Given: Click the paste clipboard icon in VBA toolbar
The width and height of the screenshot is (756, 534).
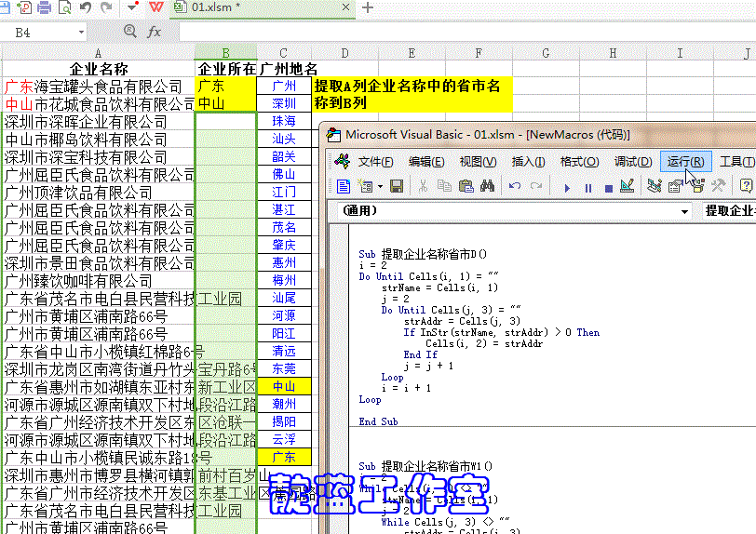Looking at the screenshot, I should (466, 186).
